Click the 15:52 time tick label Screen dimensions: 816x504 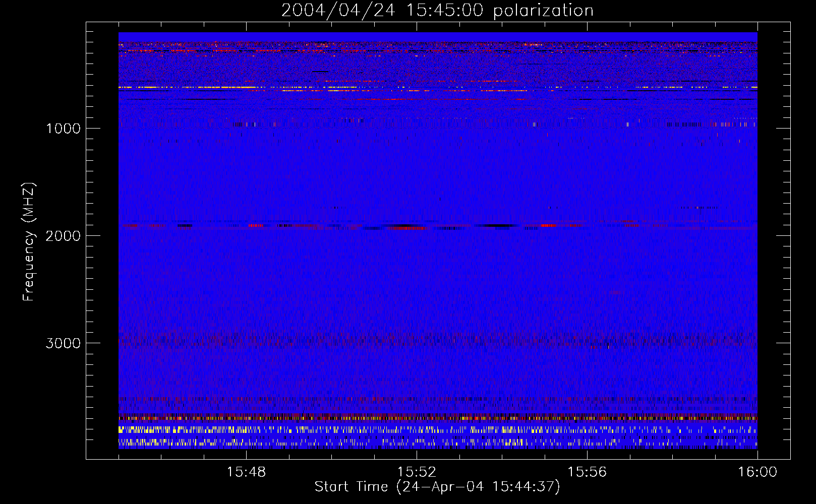pyautogui.click(x=417, y=472)
